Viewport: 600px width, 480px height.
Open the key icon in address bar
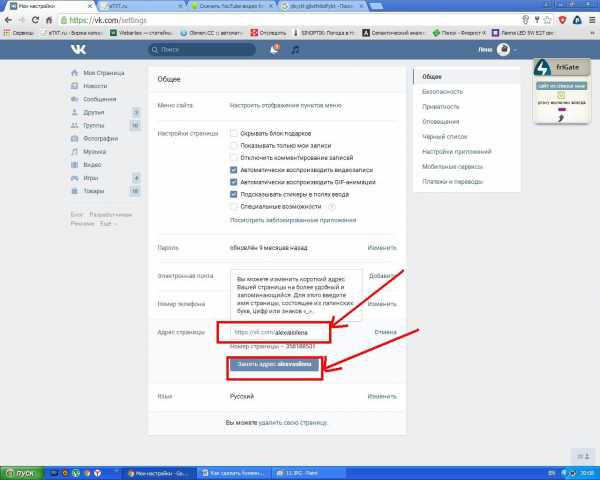[526, 20]
